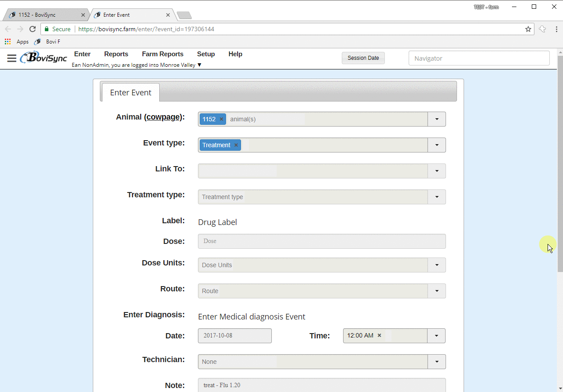Click the Date field 2017-10-08
The height and width of the screenshot is (392, 563).
click(235, 336)
